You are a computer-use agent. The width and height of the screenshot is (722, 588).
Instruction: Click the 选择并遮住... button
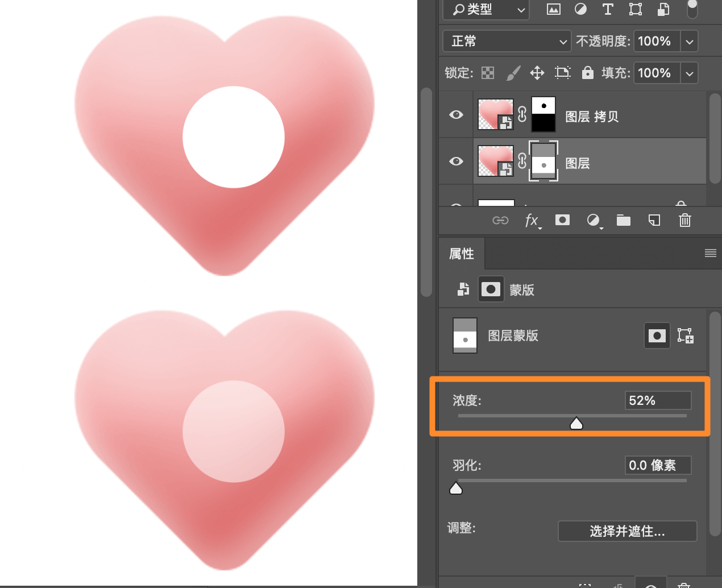point(627,531)
